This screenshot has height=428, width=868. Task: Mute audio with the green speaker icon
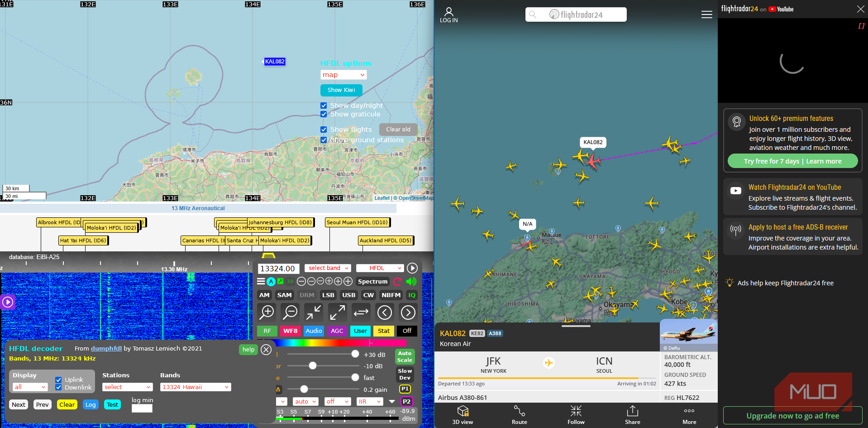[x=411, y=281]
